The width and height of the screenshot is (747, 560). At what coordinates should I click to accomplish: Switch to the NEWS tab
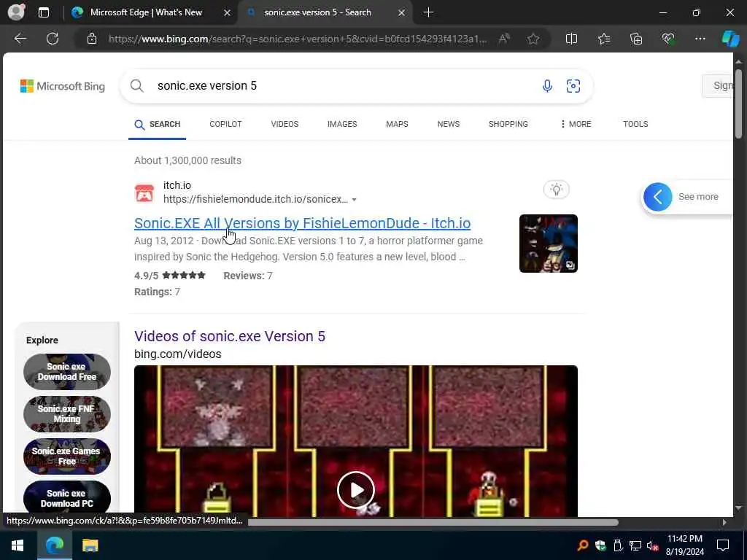coord(449,124)
